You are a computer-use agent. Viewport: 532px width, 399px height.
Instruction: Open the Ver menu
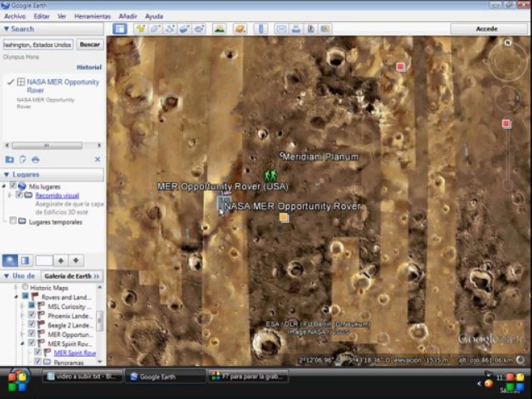pos(62,16)
